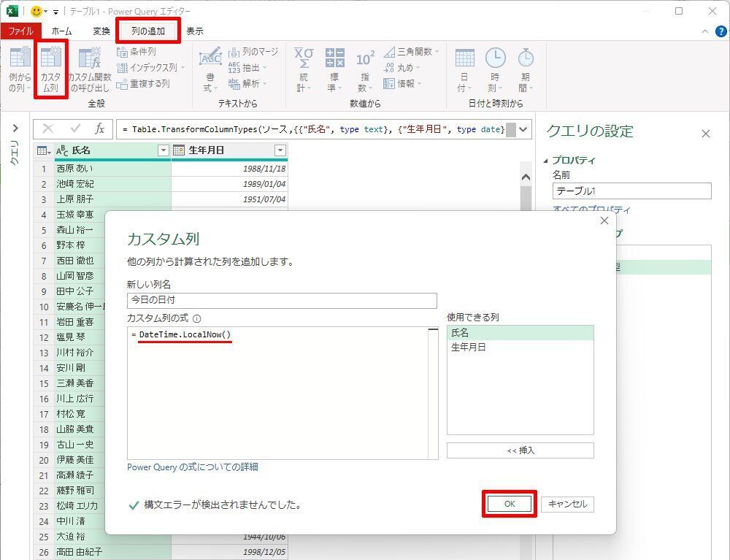Screen dimensions: 730x560
Task: Open Quick Access Toolbar customize dropdown
Action: pos(56,12)
